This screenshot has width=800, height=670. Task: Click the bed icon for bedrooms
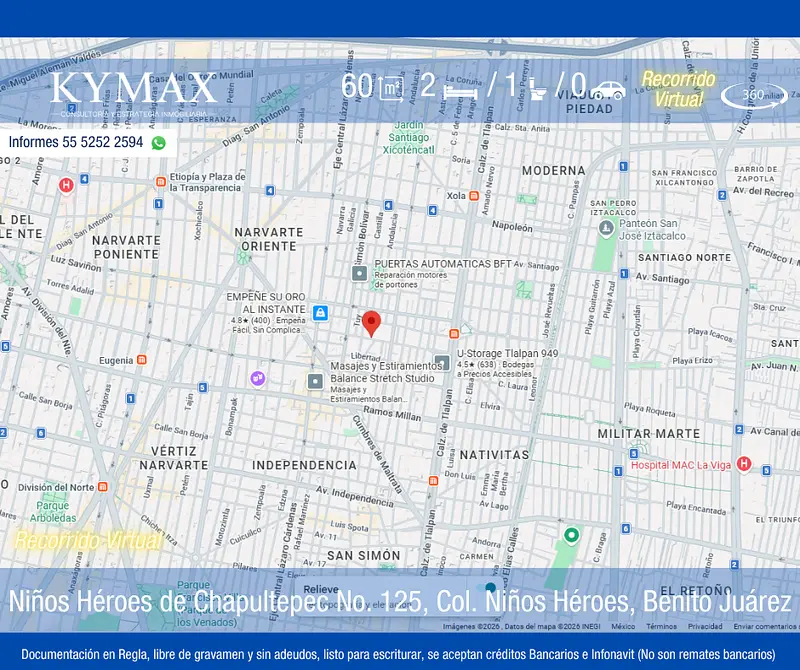[460, 92]
